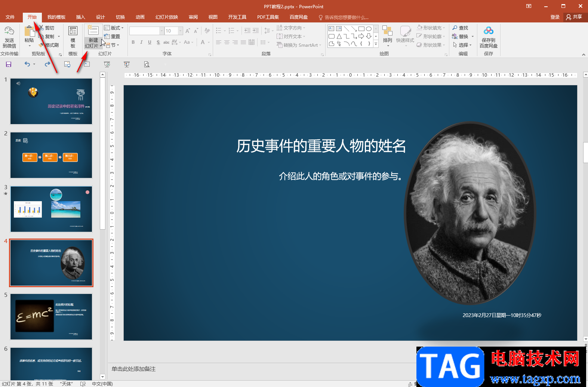Select the Oval shape in gallery

369,29
